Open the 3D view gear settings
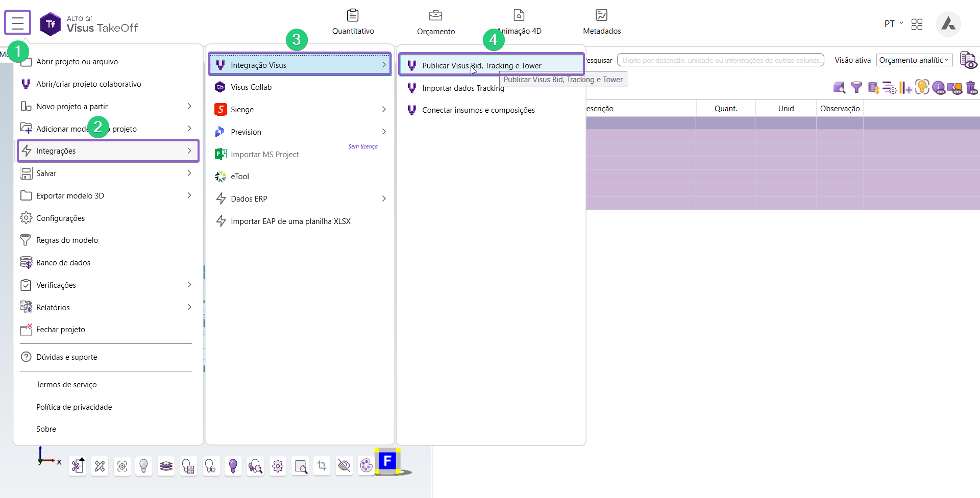The width and height of the screenshot is (980, 498). point(278,466)
